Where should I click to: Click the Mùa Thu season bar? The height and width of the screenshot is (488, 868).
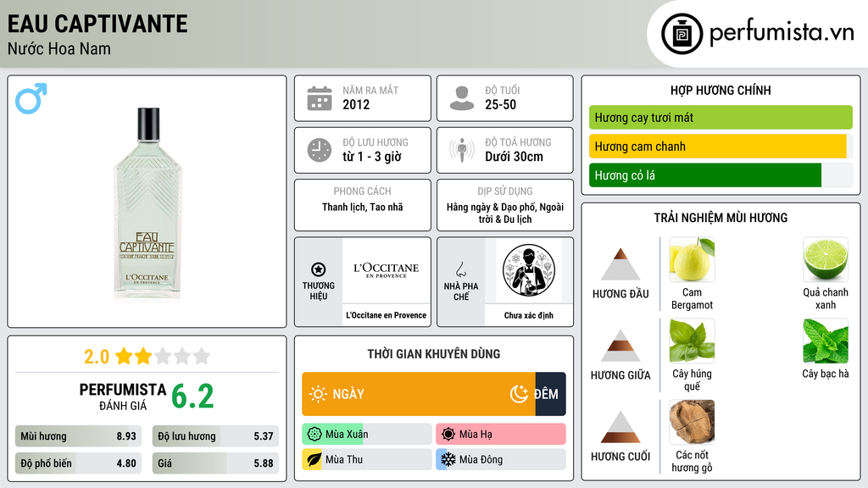(x=367, y=459)
